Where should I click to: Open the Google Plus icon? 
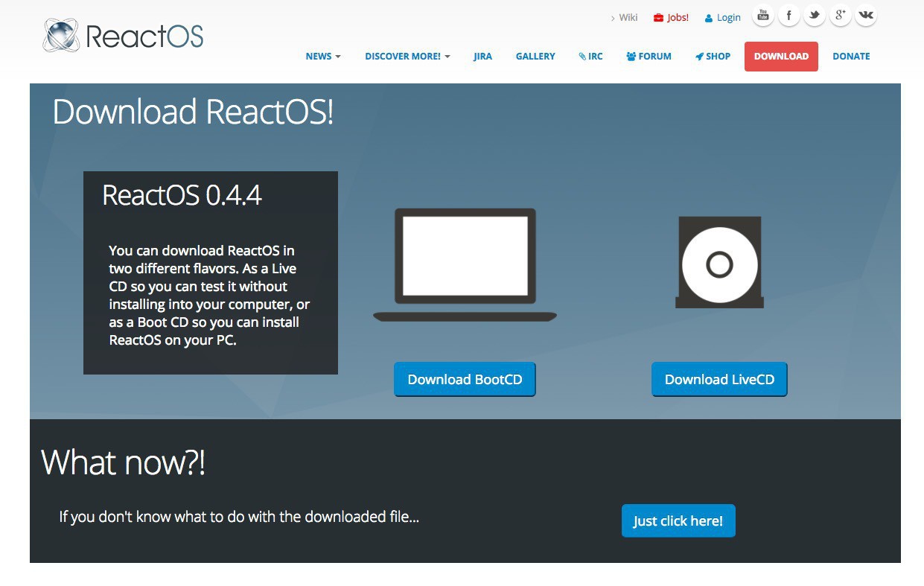click(x=840, y=15)
